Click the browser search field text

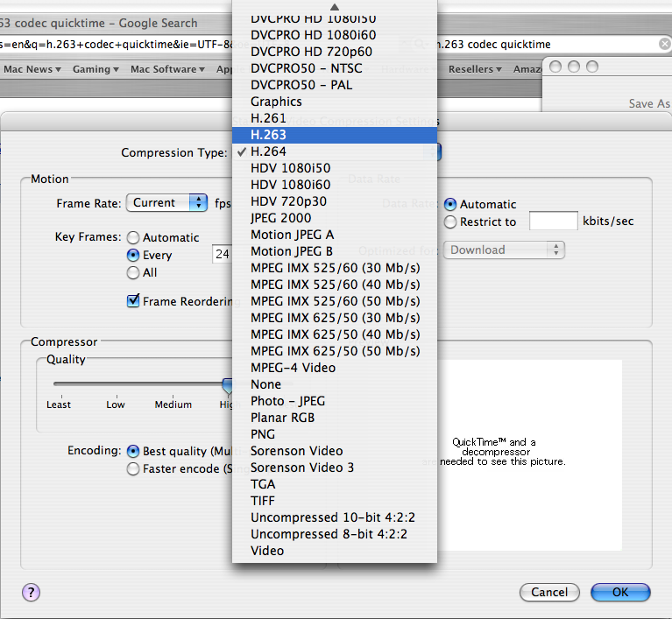[494, 44]
